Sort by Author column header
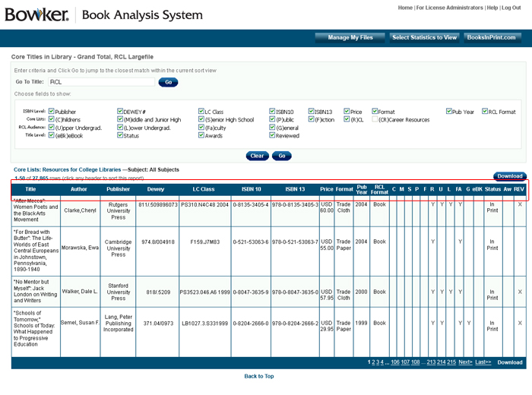The height and width of the screenshot is (395, 532). point(79,189)
